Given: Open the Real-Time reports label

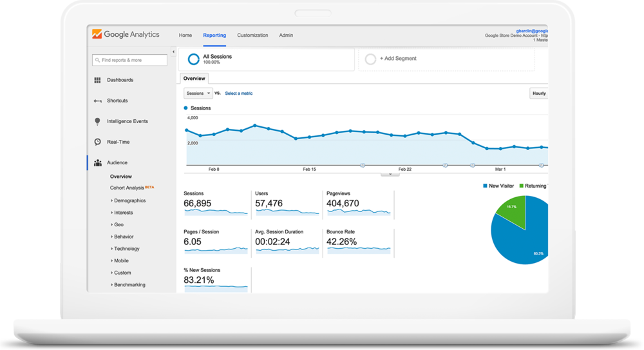Looking at the screenshot, I should click(118, 142).
